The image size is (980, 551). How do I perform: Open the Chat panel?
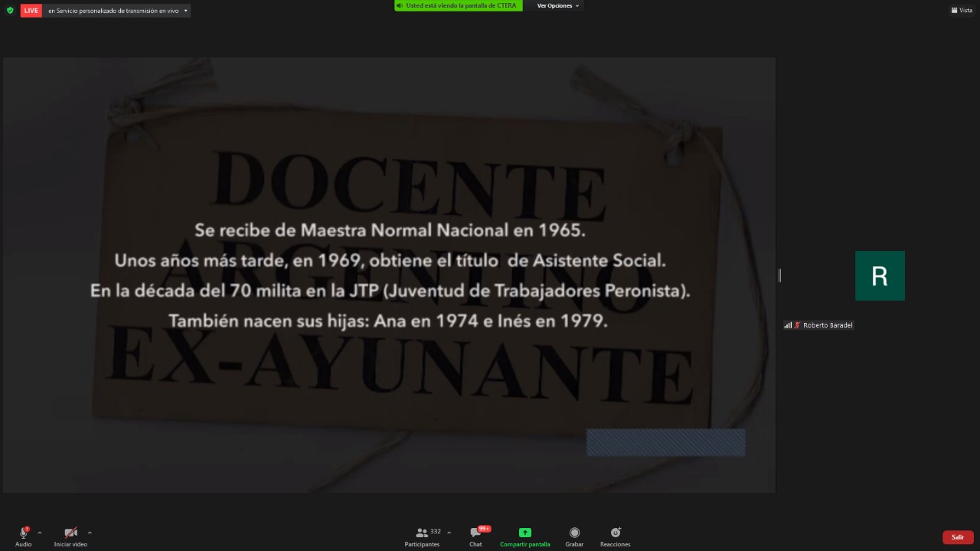[475, 533]
